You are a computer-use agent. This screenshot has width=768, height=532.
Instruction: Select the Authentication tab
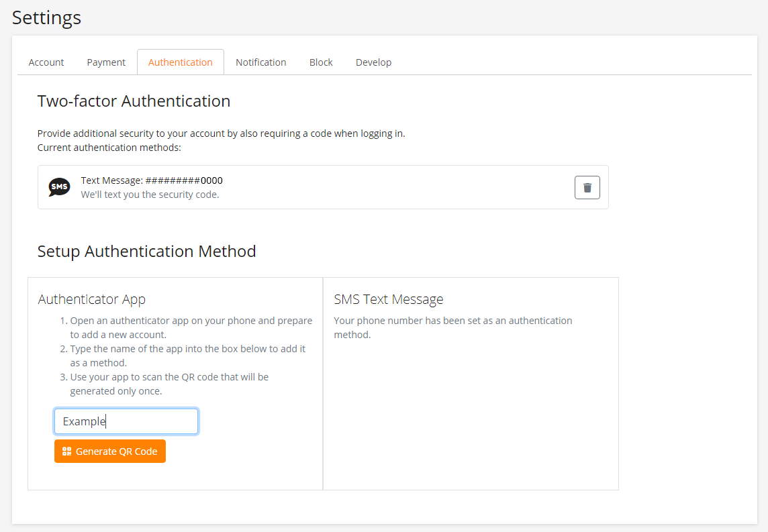pos(180,62)
